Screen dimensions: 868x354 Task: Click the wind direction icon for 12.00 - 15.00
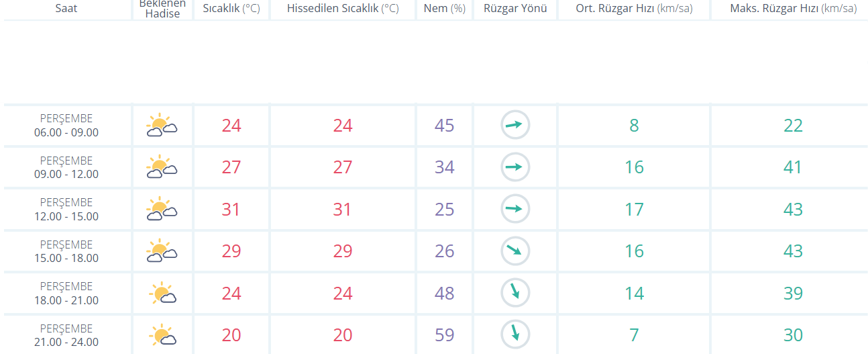515,209
